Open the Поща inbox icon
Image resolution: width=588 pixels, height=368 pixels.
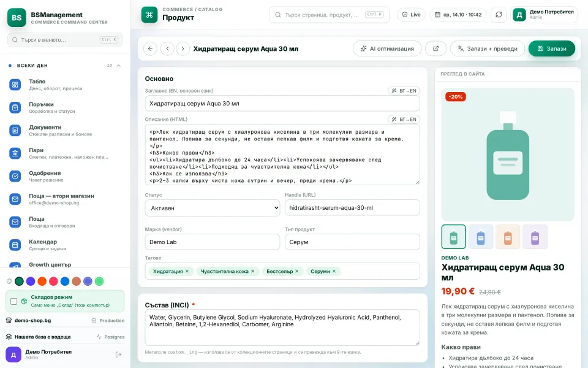tap(15, 222)
